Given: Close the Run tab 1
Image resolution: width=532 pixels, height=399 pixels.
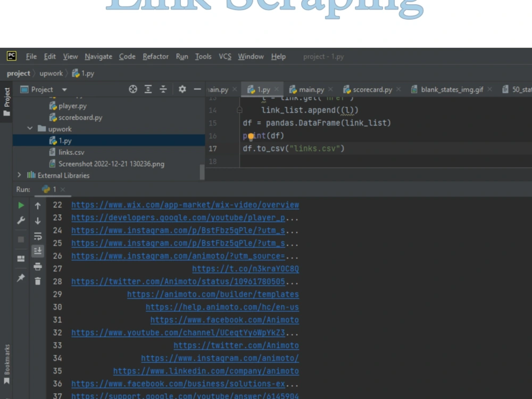Looking at the screenshot, I should [x=63, y=189].
